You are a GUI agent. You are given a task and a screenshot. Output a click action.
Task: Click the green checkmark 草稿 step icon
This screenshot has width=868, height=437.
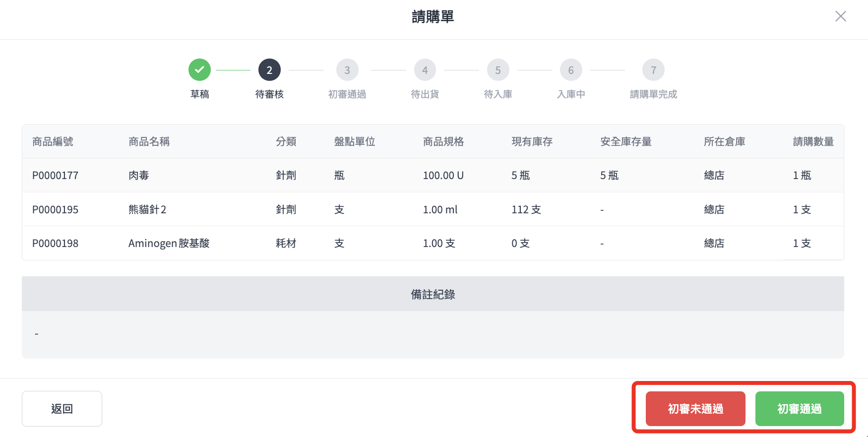point(199,70)
